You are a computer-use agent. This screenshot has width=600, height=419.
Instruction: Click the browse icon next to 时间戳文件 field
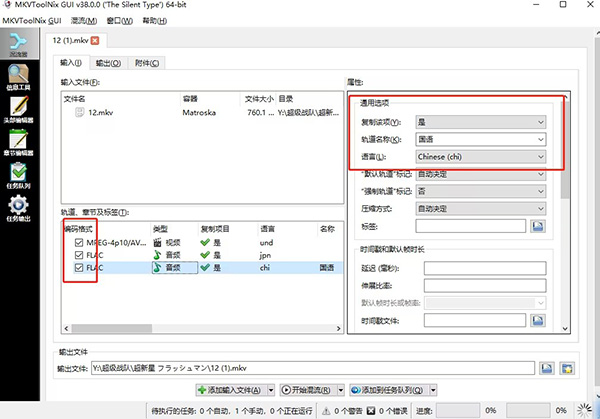point(538,319)
